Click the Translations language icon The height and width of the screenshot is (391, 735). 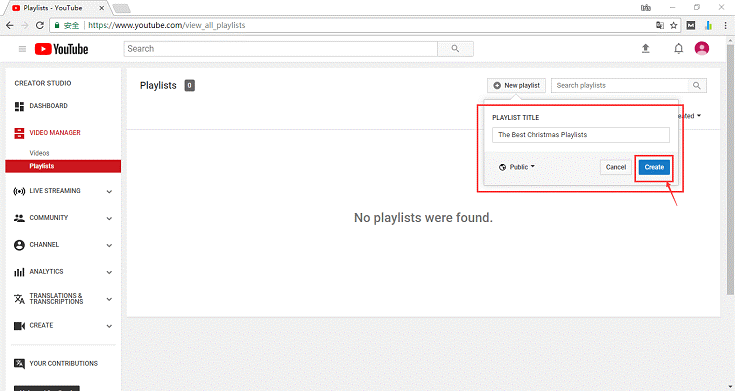tap(19, 299)
